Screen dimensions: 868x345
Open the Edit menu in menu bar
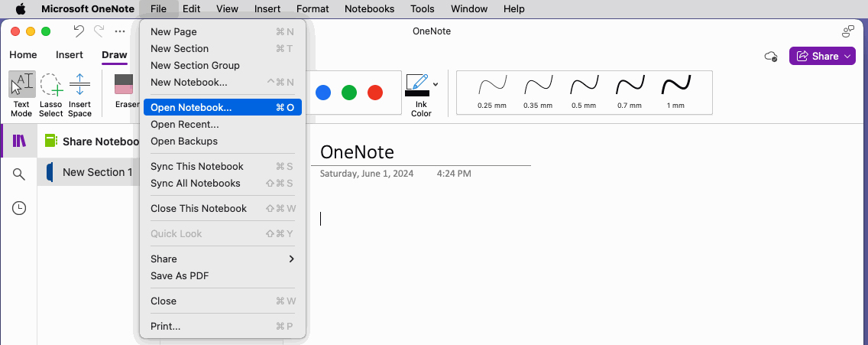(x=192, y=9)
